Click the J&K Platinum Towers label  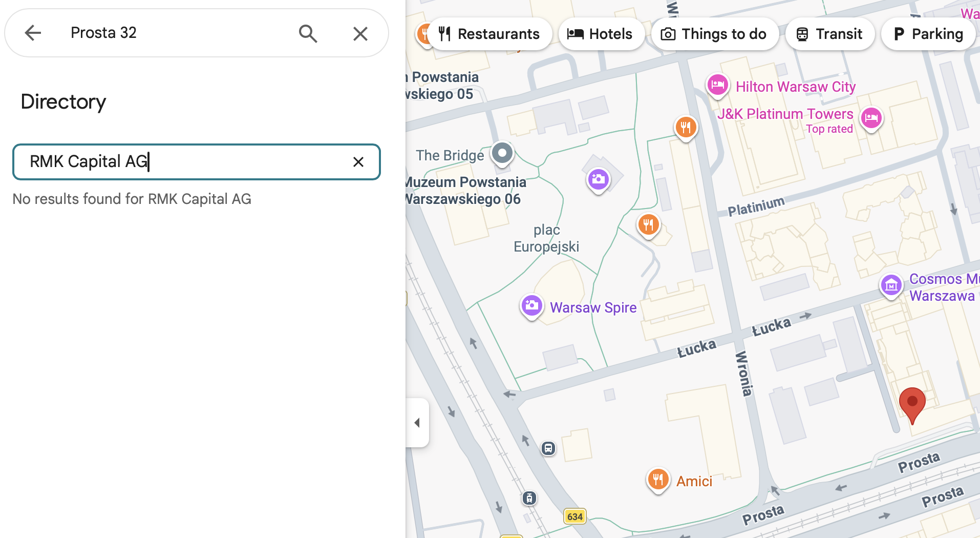[785, 114]
